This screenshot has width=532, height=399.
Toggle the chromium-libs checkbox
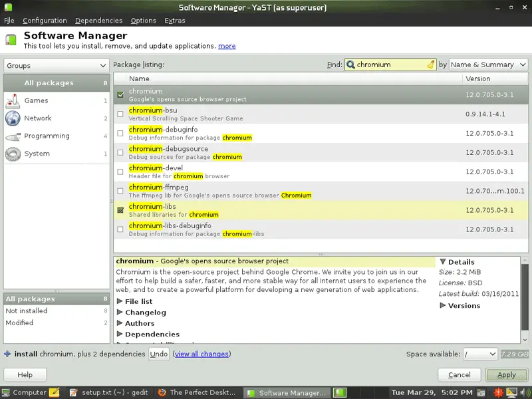120,210
